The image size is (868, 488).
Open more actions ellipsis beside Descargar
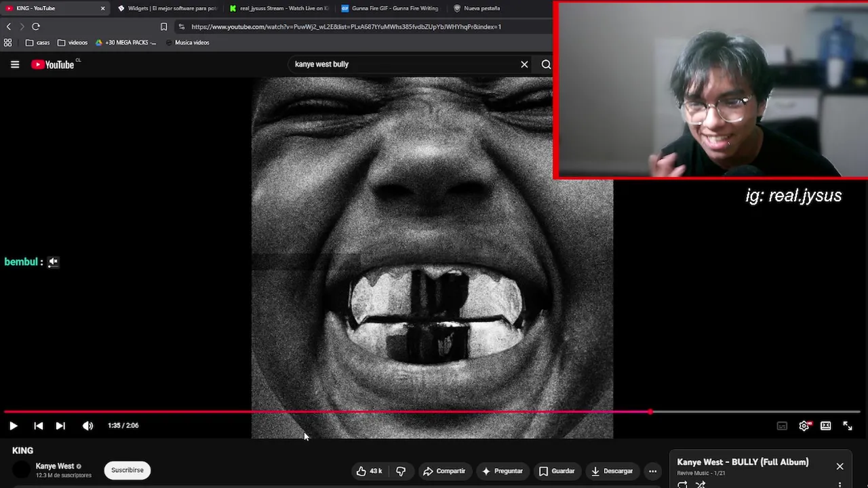click(652, 471)
